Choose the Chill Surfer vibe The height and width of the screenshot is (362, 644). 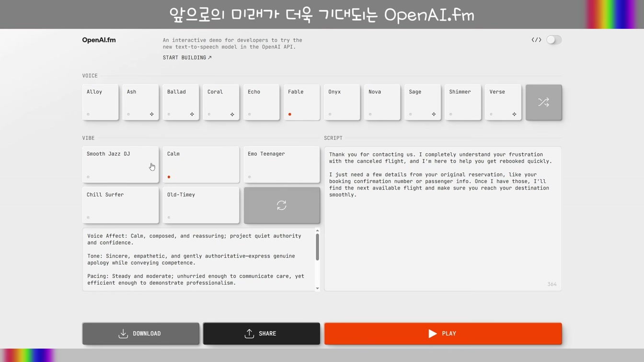[120, 205]
